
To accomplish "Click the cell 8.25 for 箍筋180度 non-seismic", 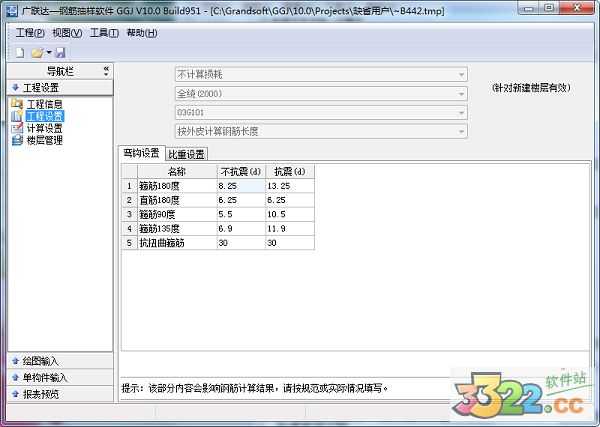I will [x=241, y=186].
